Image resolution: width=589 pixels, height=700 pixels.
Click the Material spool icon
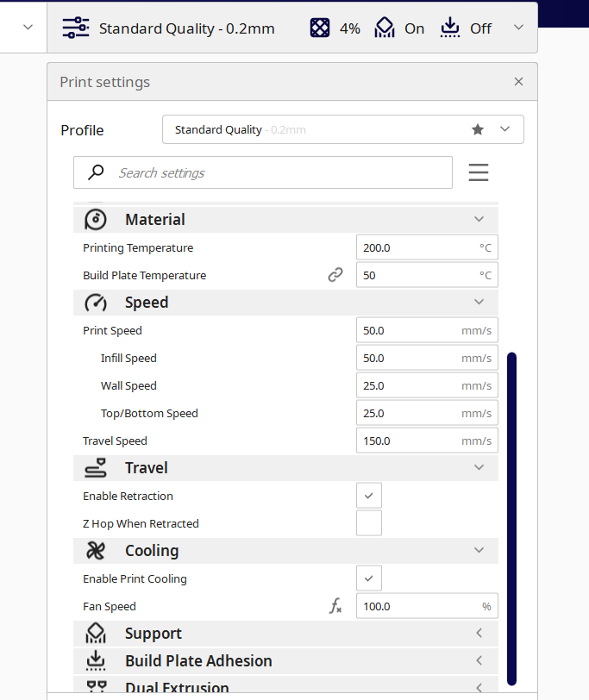click(x=96, y=220)
